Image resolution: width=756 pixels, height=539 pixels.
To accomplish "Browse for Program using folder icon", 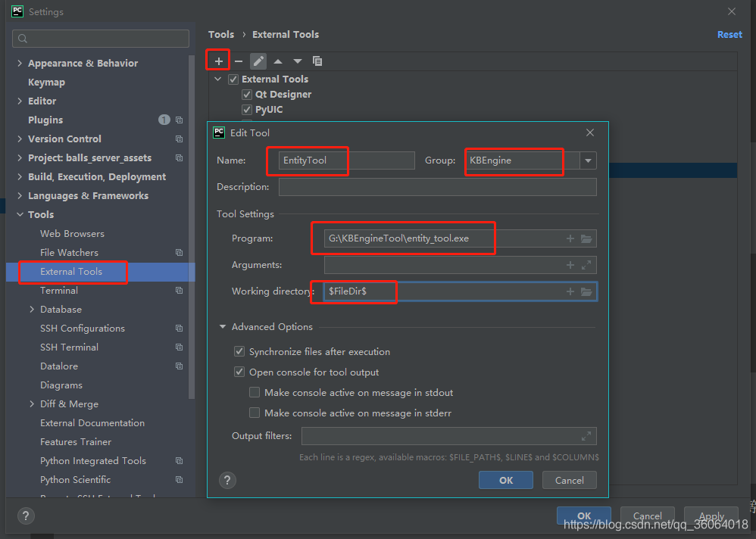I will pyautogui.click(x=586, y=239).
